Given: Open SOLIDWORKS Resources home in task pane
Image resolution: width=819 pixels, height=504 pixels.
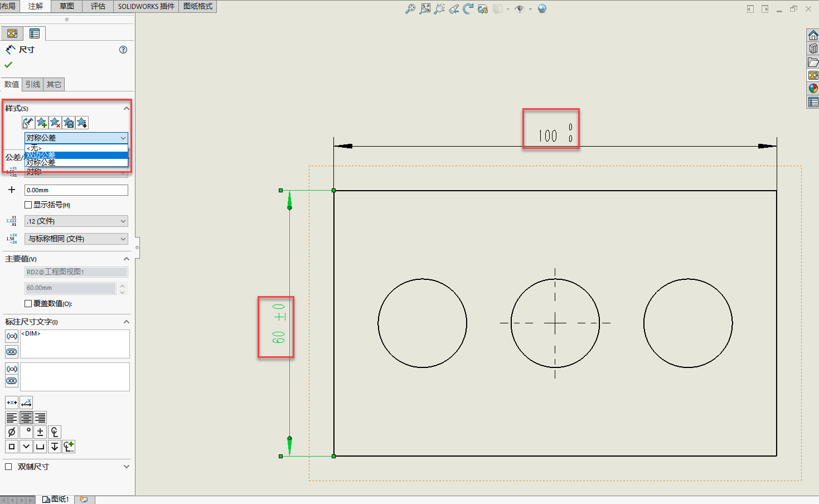Looking at the screenshot, I should [813, 35].
